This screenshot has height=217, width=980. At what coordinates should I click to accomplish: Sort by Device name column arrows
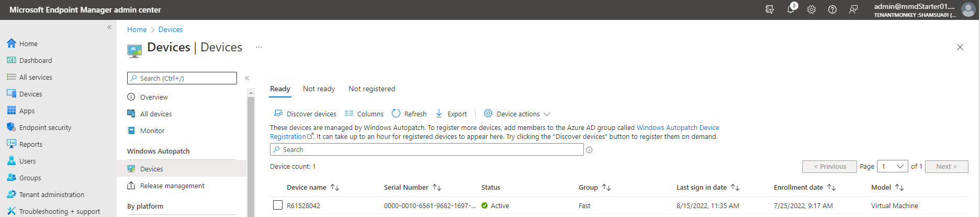tap(335, 187)
